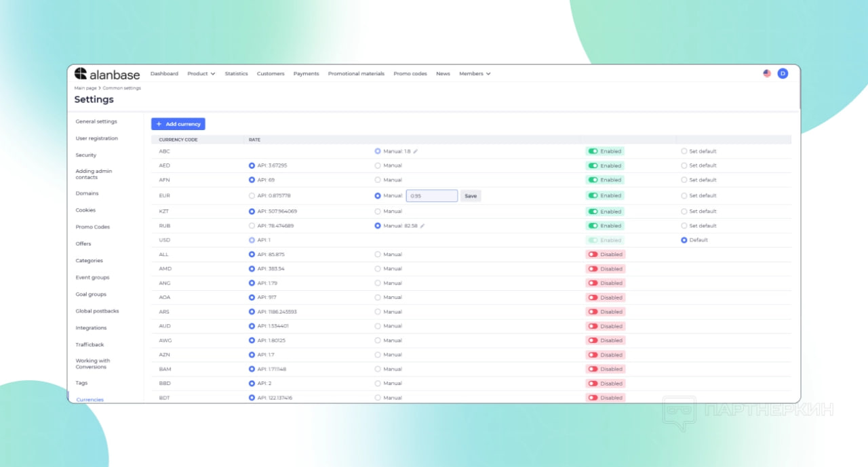Expand the Product dropdown menu
This screenshot has width=868, height=467.
(x=201, y=74)
